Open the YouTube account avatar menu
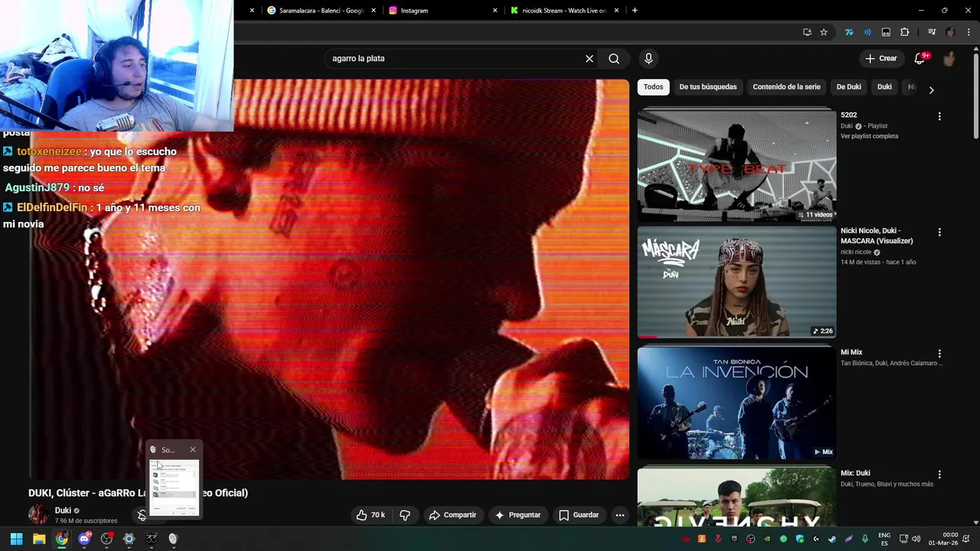This screenshot has width=980, height=551. coord(949,58)
